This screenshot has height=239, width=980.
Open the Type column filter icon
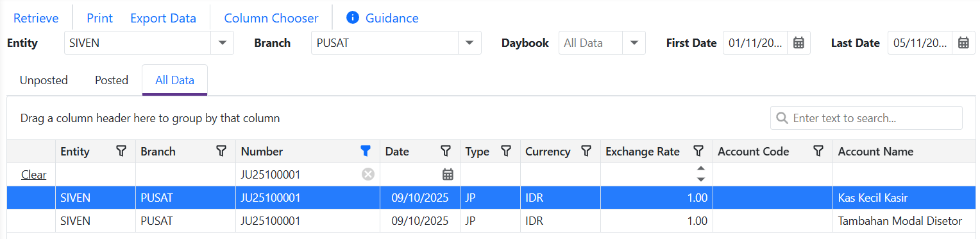(506, 151)
